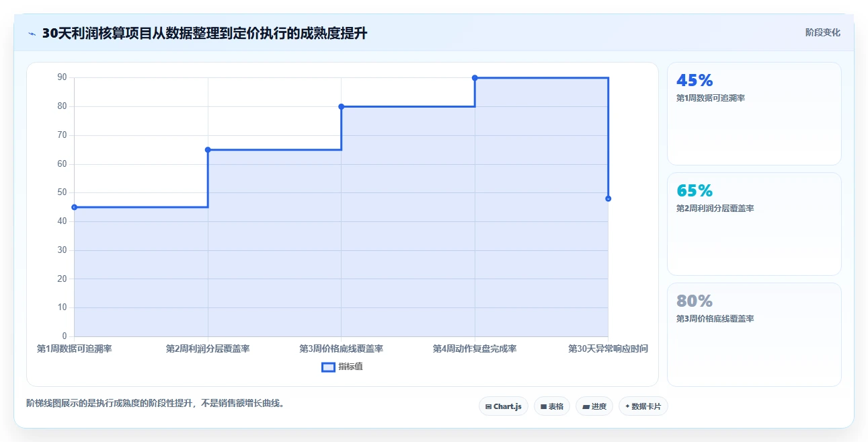Click the lightning icon beside the title
Viewport: 868px width, 442px height.
(x=32, y=34)
